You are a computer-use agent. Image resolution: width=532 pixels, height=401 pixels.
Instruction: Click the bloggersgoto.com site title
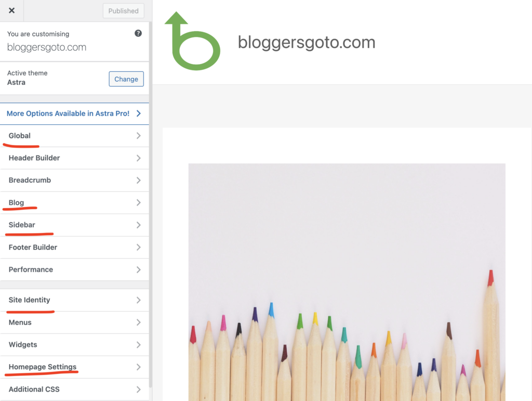tap(307, 43)
